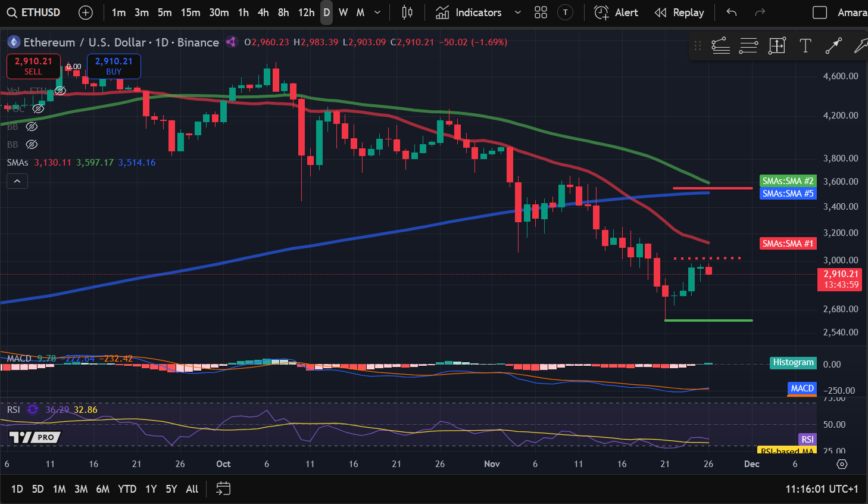
Task: Click the SMAs:SMA #1 price label
Action: point(788,243)
